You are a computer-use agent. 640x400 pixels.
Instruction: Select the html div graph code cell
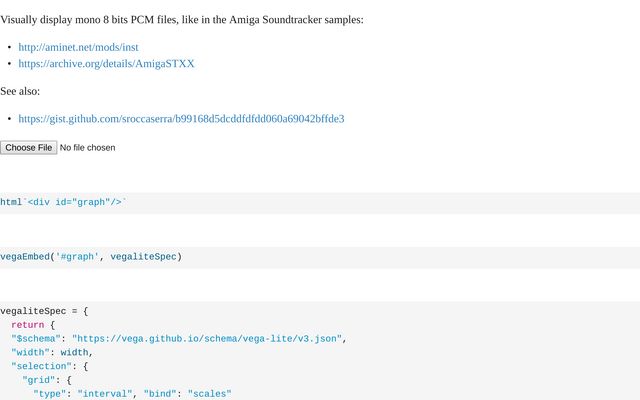tap(64, 202)
